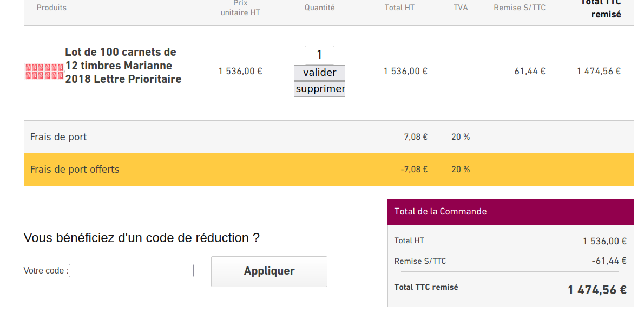The image size is (644, 312).
Task: Click the Marianne stamp booklet thumbnail
Action: point(44,71)
